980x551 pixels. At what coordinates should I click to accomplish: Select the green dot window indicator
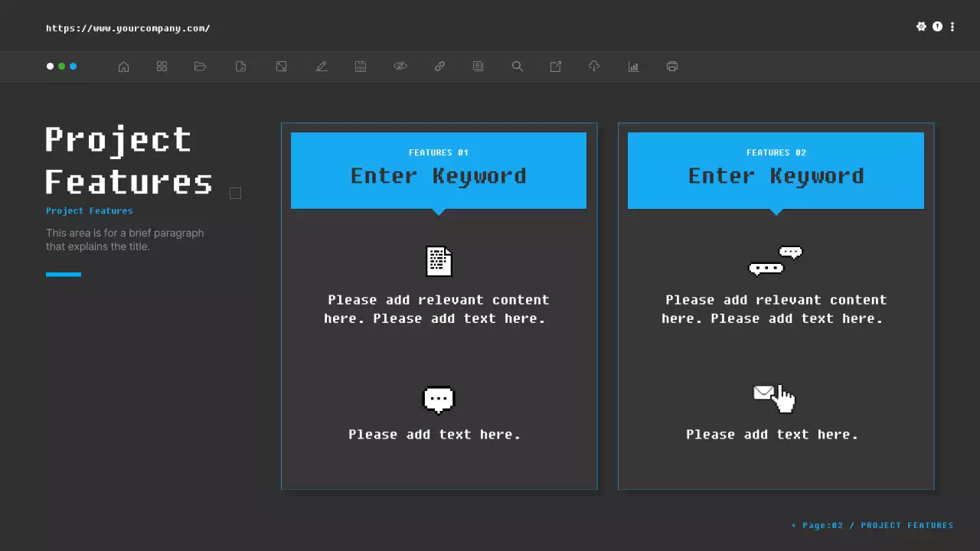pos(61,67)
